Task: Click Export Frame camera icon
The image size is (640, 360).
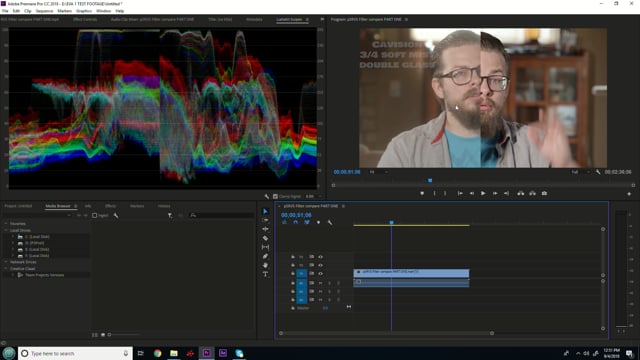Action: point(544,193)
